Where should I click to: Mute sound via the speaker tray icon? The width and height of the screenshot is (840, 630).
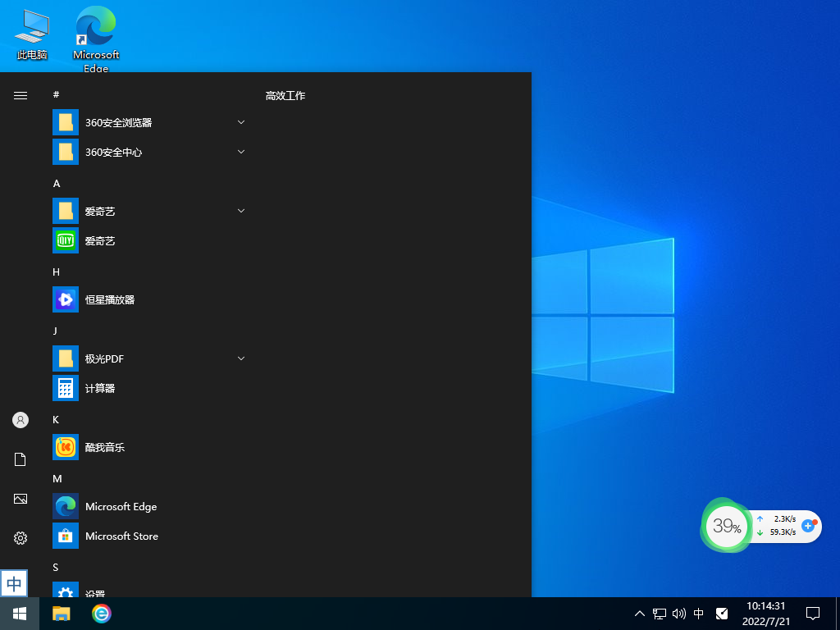click(x=678, y=613)
